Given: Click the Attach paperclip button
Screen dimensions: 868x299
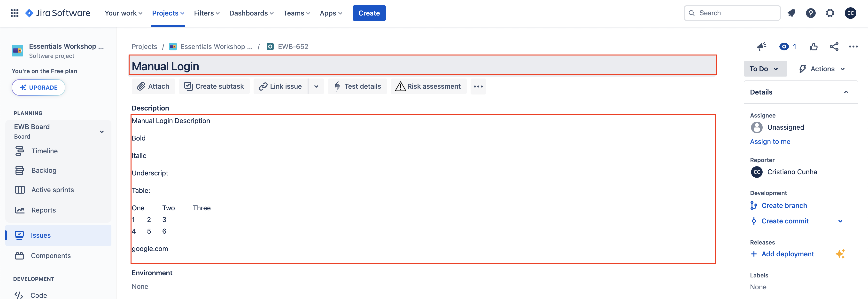Looking at the screenshot, I should [x=153, y=86].
